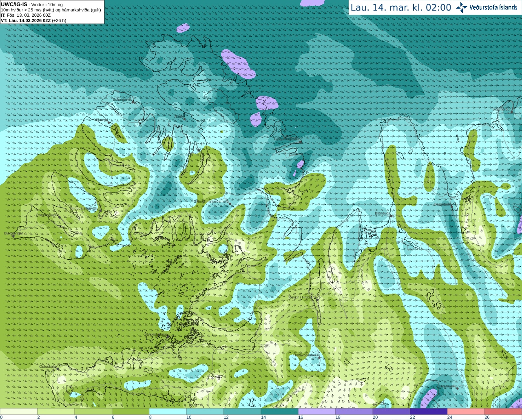Click the VT: Lau. 14.03.2026 02Z line
The width and height of the screenshot is (522, 420).
pos(33,20)
